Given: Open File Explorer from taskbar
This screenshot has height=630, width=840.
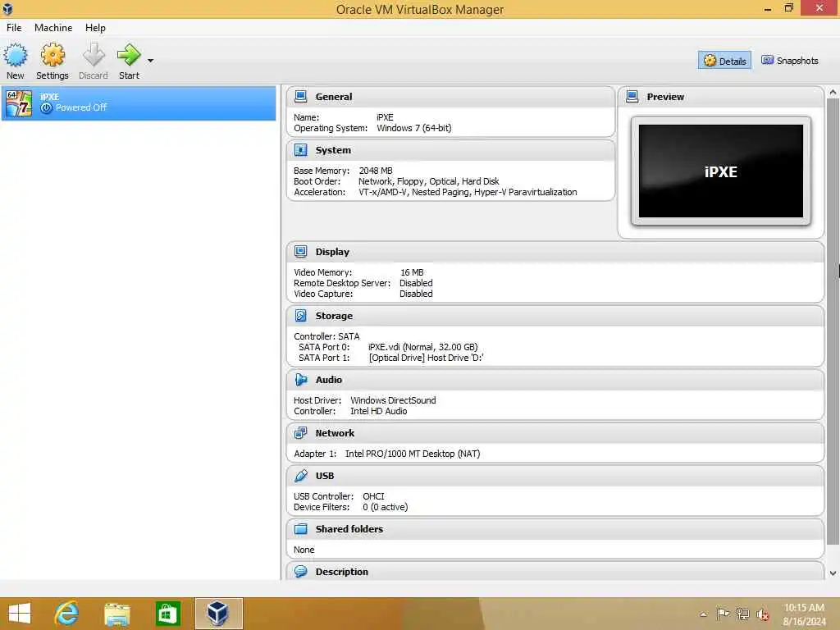Looking at the screenshot, I should (116, 614).
